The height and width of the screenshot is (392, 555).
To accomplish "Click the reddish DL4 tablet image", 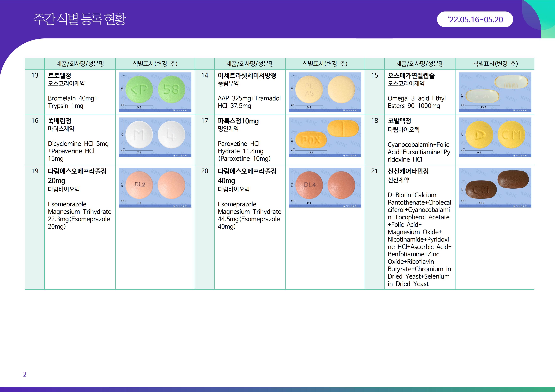I will coord(325,187).
